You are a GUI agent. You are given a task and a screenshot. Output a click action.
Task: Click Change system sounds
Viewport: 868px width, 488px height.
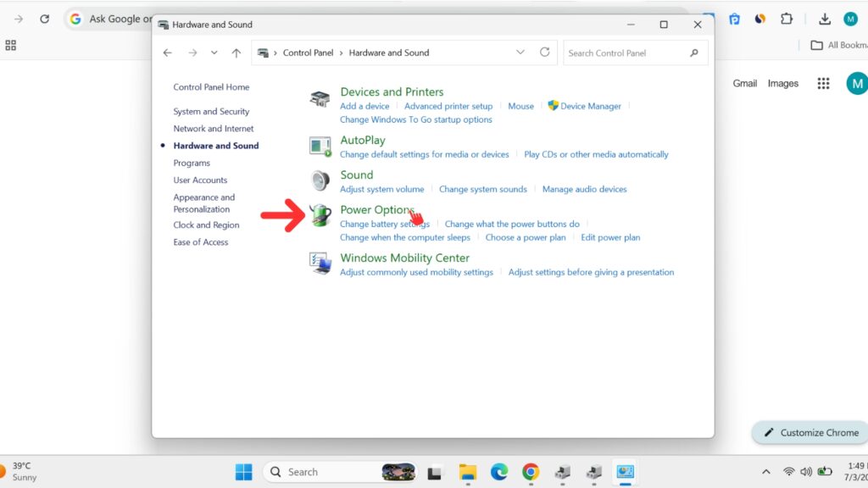click(x=482, y=189)
